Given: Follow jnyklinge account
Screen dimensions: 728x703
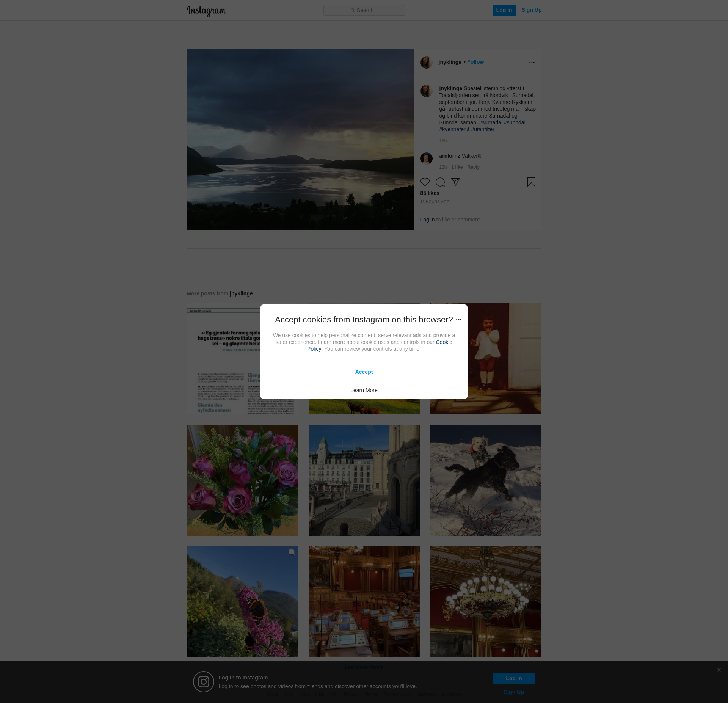Looking at the screenshot, I should (475, 62).
